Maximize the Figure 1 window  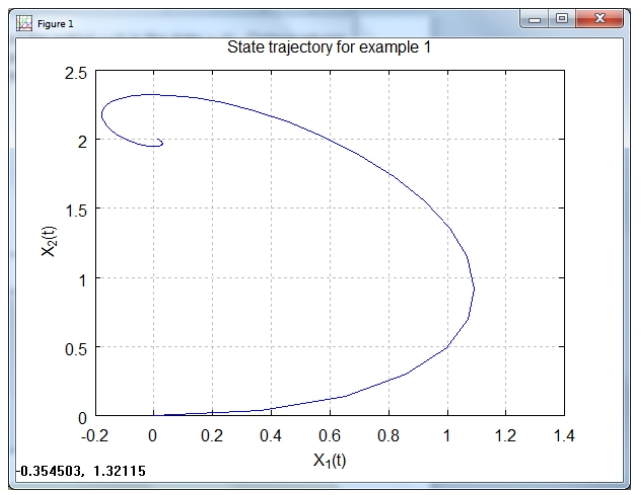pos(562,18)
